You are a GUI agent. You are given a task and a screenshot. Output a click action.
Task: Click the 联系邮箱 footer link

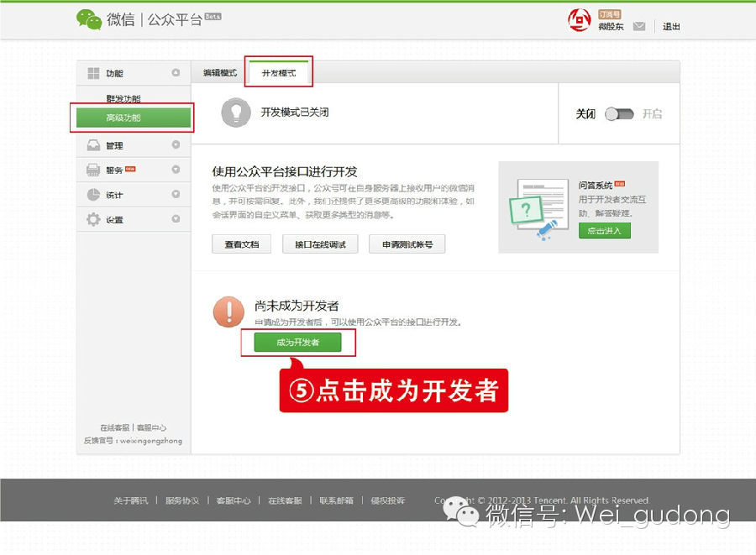(x=337, y=500)
